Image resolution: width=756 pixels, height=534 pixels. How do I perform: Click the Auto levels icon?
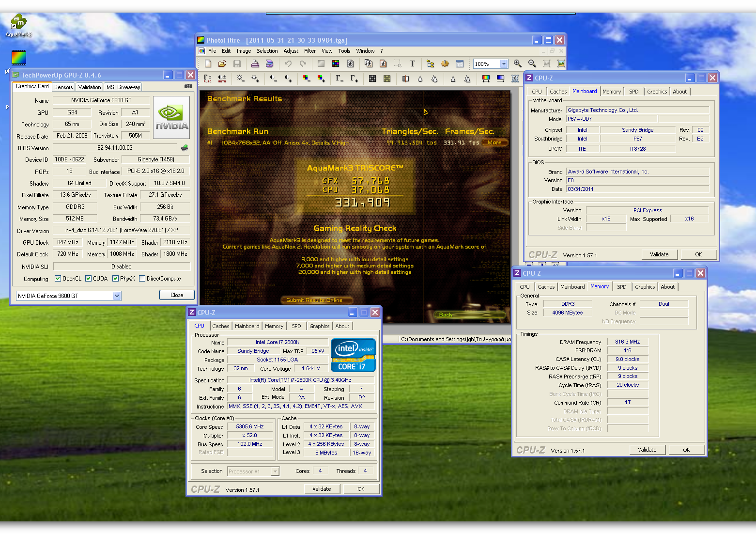pyautogui.click(x=207, y=79)
